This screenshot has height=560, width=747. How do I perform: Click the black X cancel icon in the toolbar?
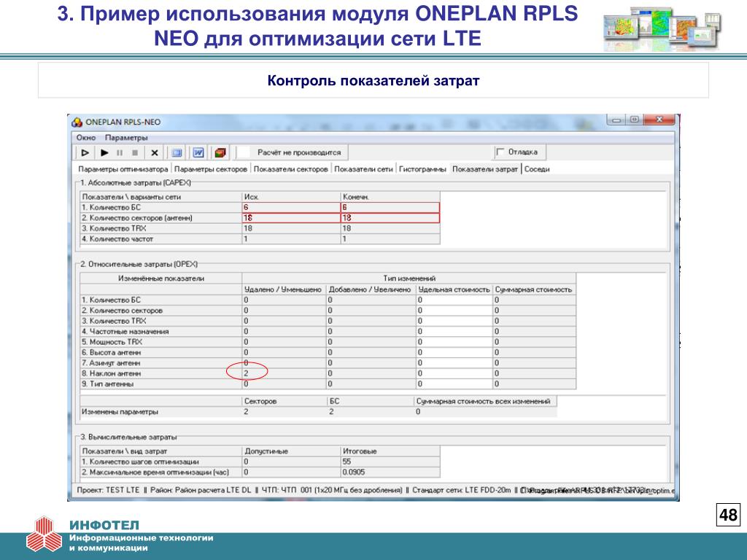[155, 153]
